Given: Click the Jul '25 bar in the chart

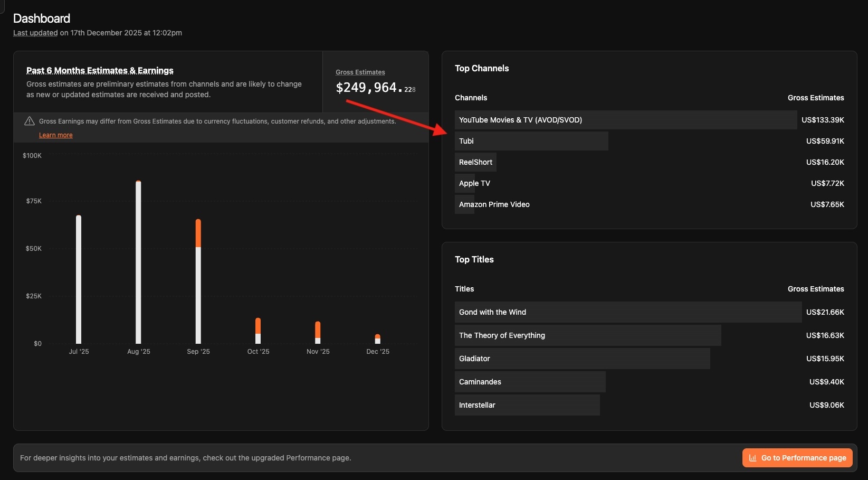Looking at the screenshot, I should click(x=79, y=279).
